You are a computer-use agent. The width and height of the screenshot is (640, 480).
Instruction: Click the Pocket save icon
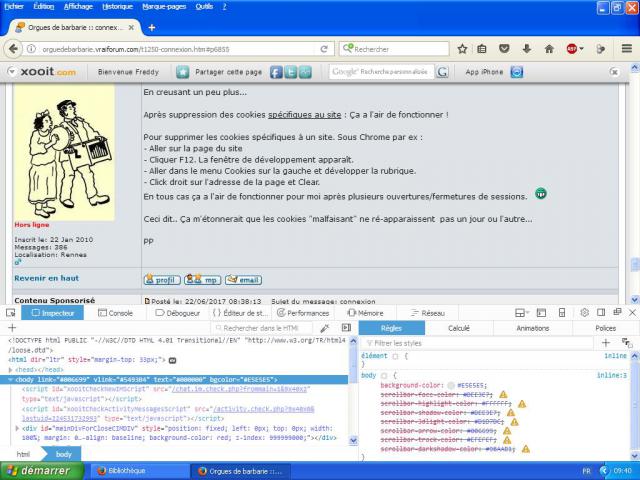[504, 49]
